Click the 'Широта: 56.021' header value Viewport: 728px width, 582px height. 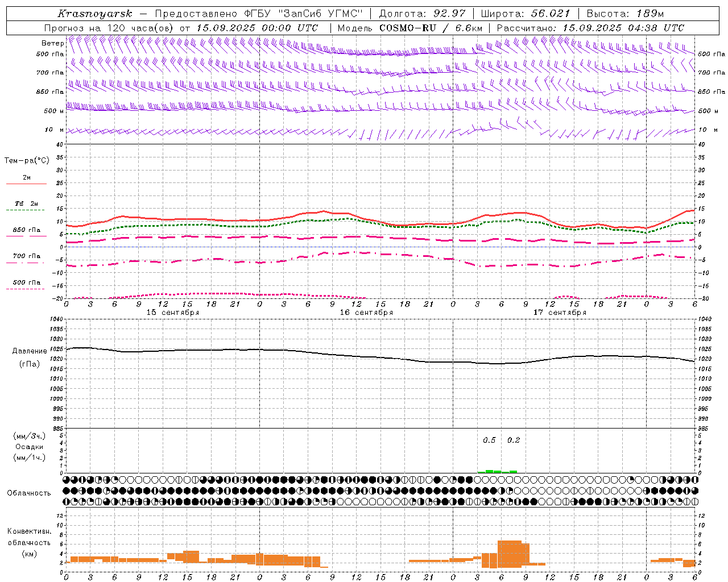click(x=526, y=14)
